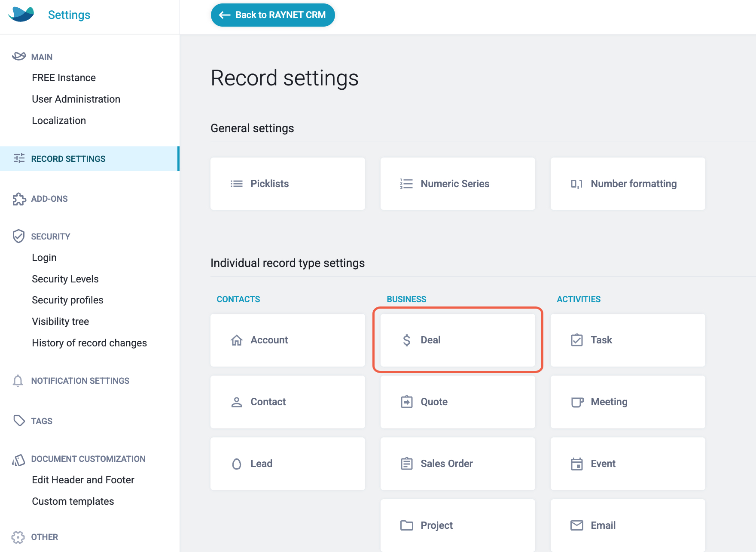
Task: Open the Numeric Series card
Action: point(458,184)
